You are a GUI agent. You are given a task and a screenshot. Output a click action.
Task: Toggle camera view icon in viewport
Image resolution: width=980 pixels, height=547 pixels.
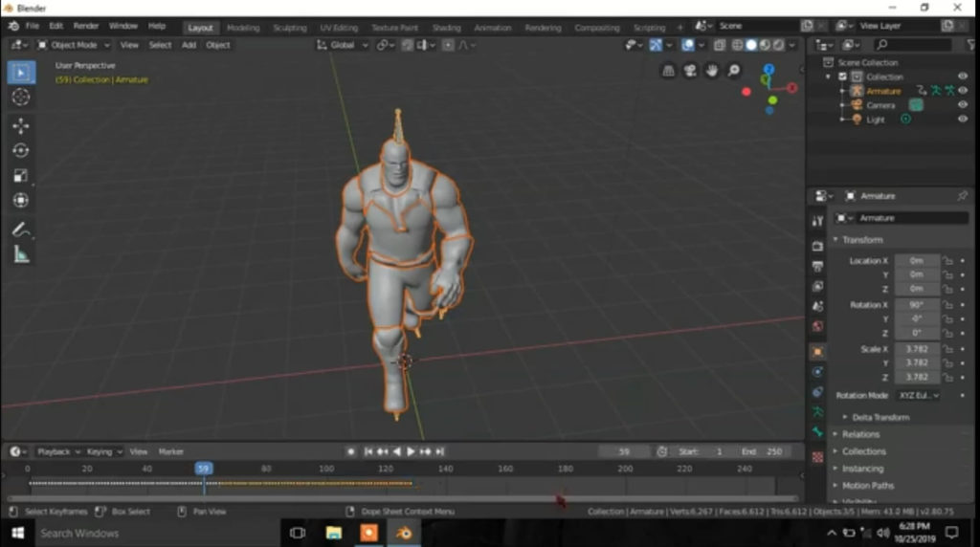coord(690,71)
